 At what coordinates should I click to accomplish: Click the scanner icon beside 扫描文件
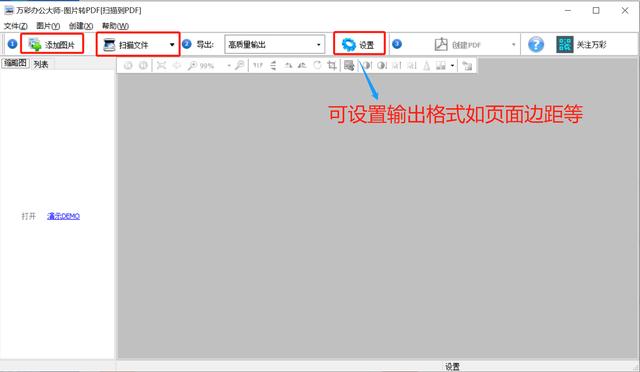(109, 45)
